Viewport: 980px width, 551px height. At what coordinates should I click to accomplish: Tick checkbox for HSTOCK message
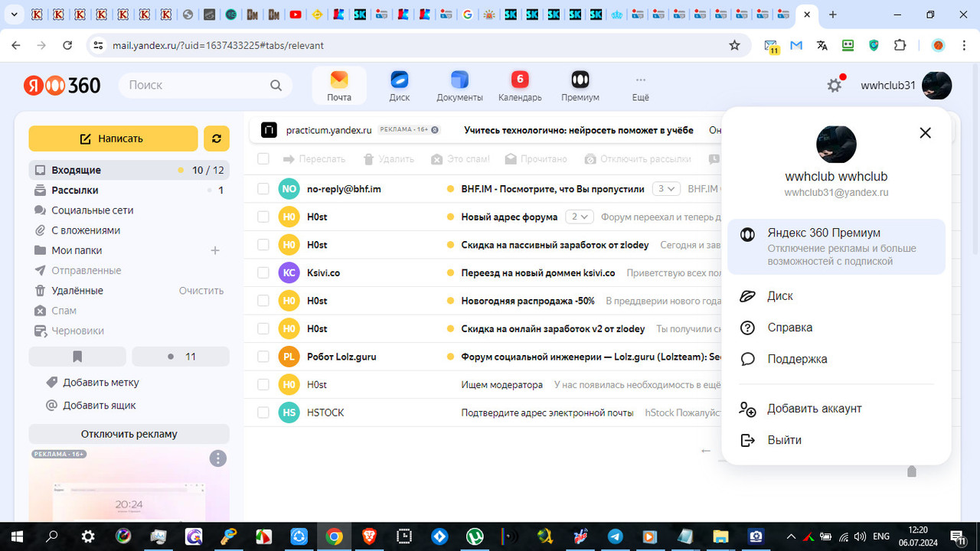click(263, 412)
